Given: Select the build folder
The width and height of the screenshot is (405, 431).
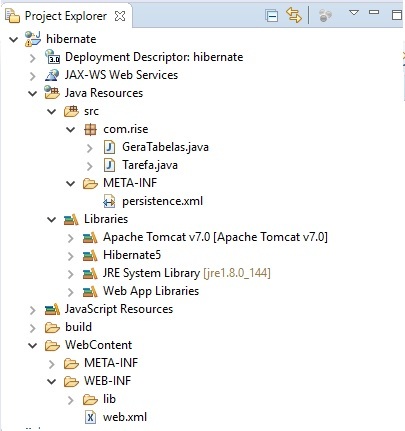Looking at the screenshot, I should click(x=78, y=327).
